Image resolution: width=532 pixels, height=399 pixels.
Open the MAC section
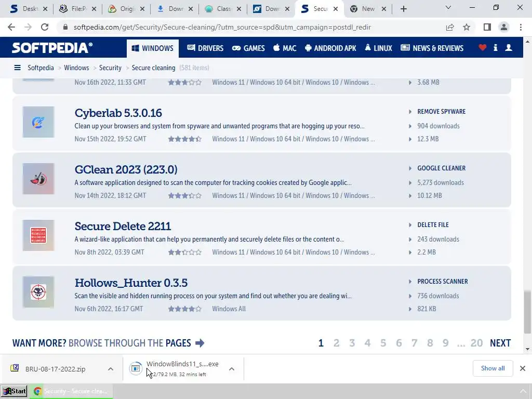point(285,48)
